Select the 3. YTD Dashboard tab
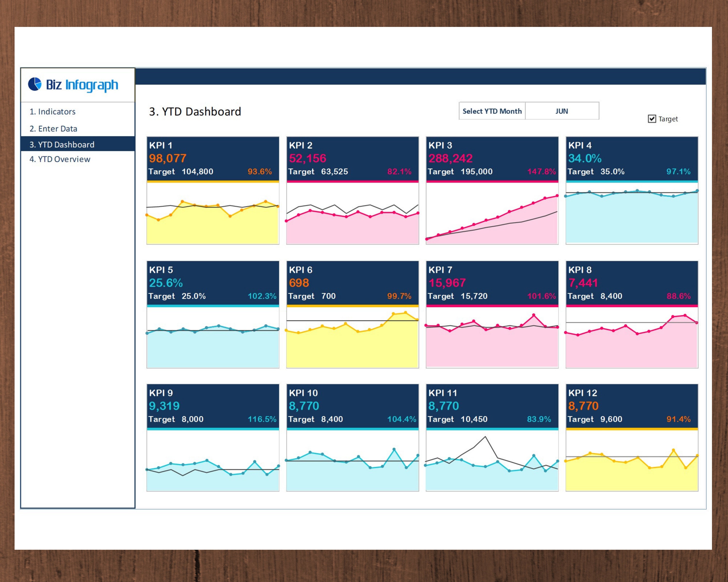Image resolution: width=728 pixels, height=582 pixels. (62, 144)
